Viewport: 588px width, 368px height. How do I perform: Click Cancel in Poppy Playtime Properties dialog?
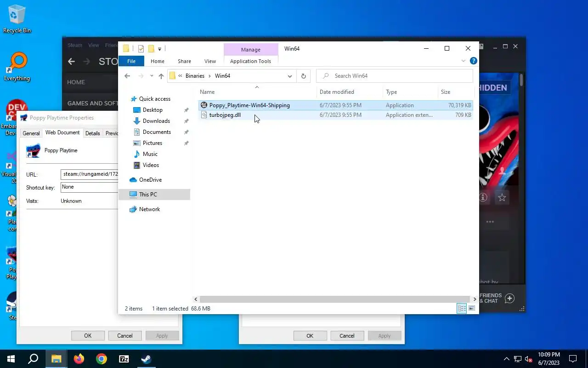click(124, 336)
